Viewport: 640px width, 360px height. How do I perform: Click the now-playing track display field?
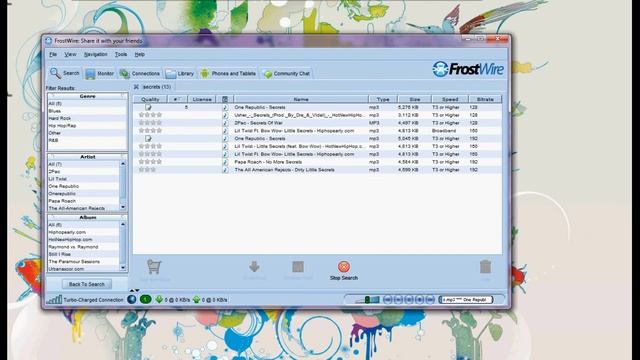[466, 300]
